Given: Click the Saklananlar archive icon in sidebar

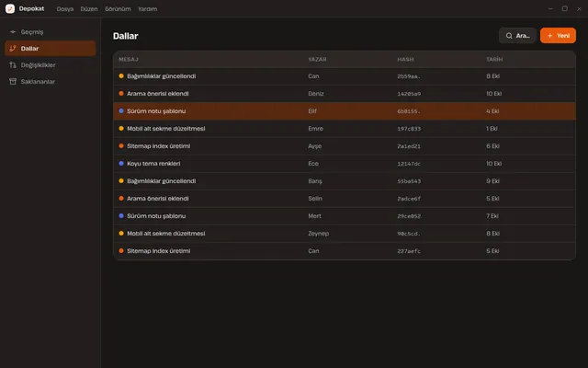Looking at the screenshot, I should (13, 82).
